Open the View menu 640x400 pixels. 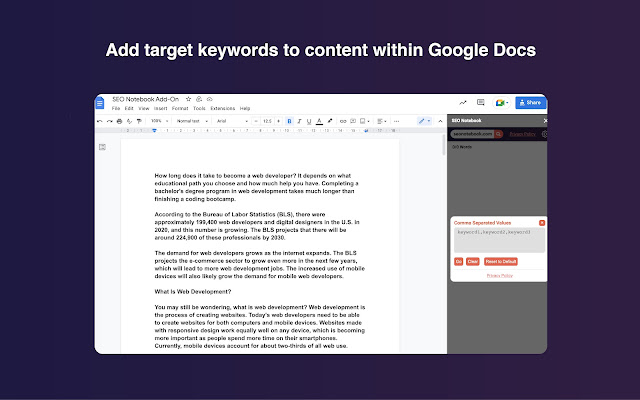click(144, 109)
